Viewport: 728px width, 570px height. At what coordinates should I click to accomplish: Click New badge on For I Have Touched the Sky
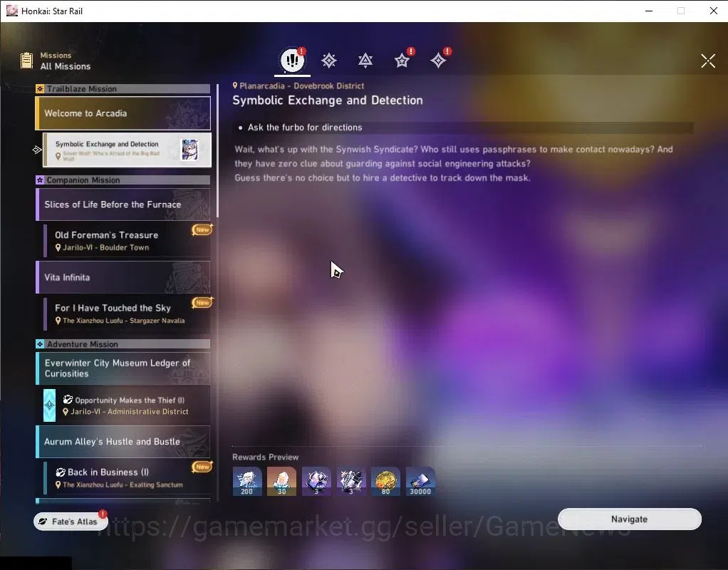tap(202, 302)
